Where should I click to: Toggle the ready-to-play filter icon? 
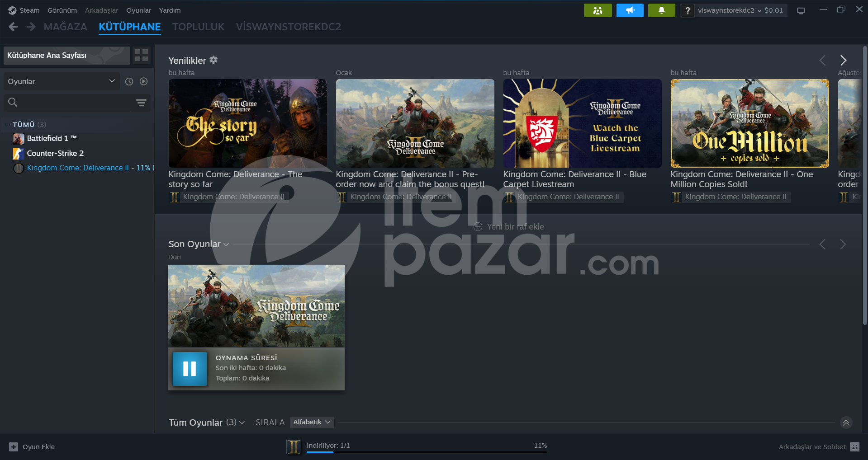pyautogui.click(x=144, y=81)
